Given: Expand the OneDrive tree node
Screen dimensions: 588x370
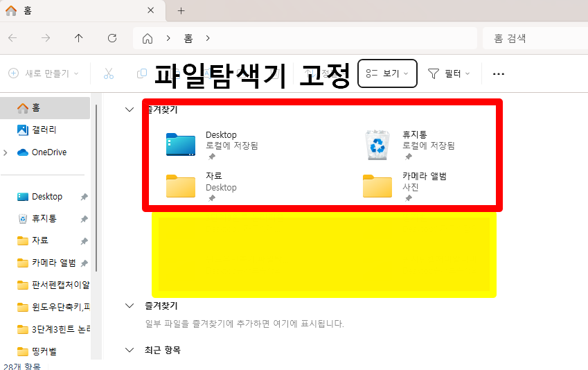Looking at the screenshot, I should (6, 152).
